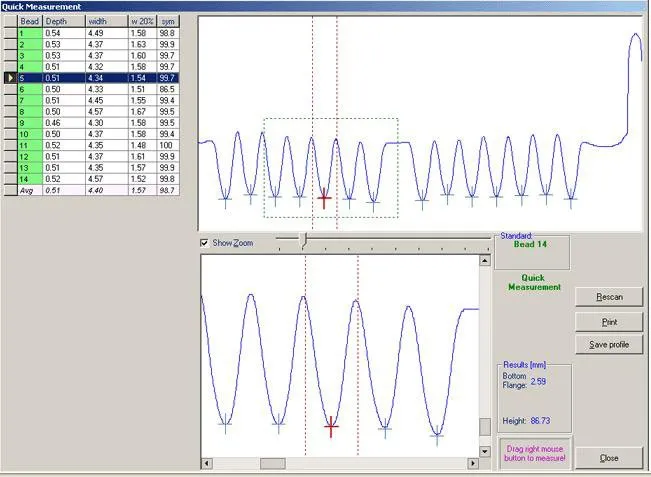Select bead row 14
This screenshot has height=477, width=651.
coord(91,179)
